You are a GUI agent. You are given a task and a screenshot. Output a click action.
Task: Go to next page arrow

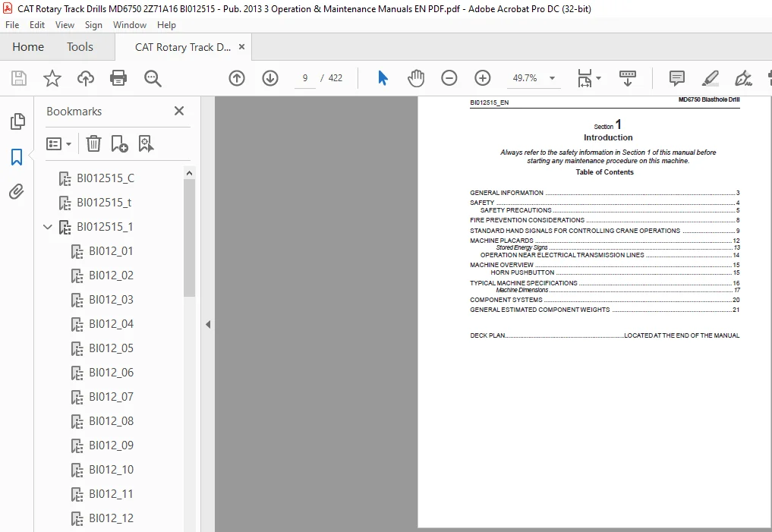(270, 78)
